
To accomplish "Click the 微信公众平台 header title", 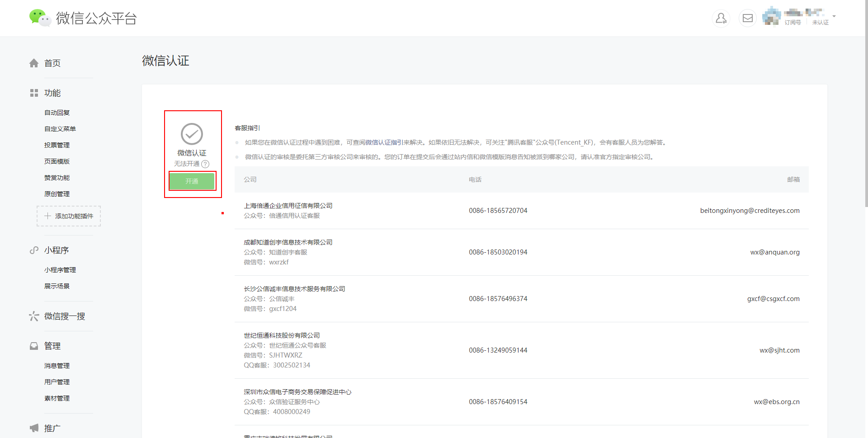I will tap(96, 18).
